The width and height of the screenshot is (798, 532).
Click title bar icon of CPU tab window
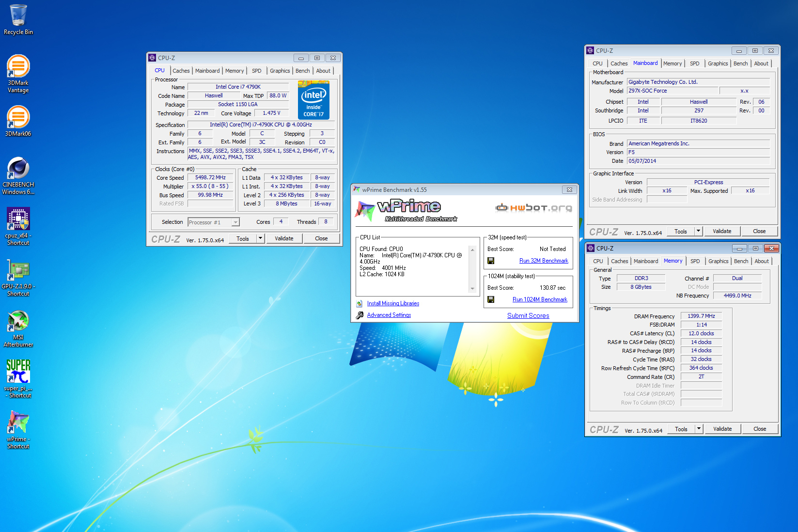pyautogui.click(x=152, y=58)
